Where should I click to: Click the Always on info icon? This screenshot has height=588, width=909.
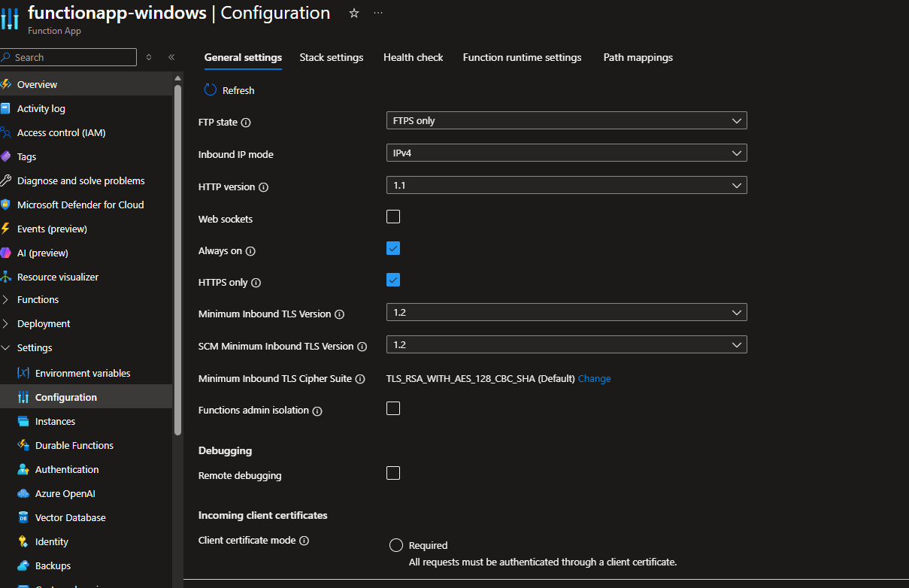coord(250,251)
